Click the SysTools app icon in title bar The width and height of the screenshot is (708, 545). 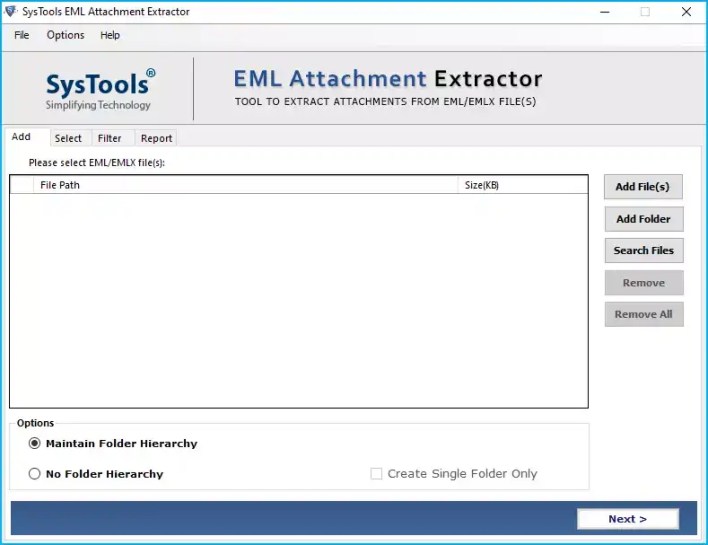(10, 11)
